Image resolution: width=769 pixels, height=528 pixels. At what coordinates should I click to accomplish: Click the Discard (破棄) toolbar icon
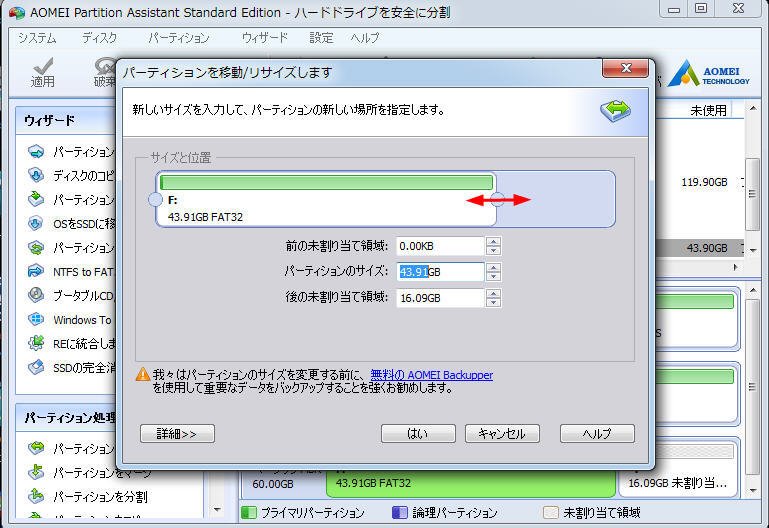(104, 67)
